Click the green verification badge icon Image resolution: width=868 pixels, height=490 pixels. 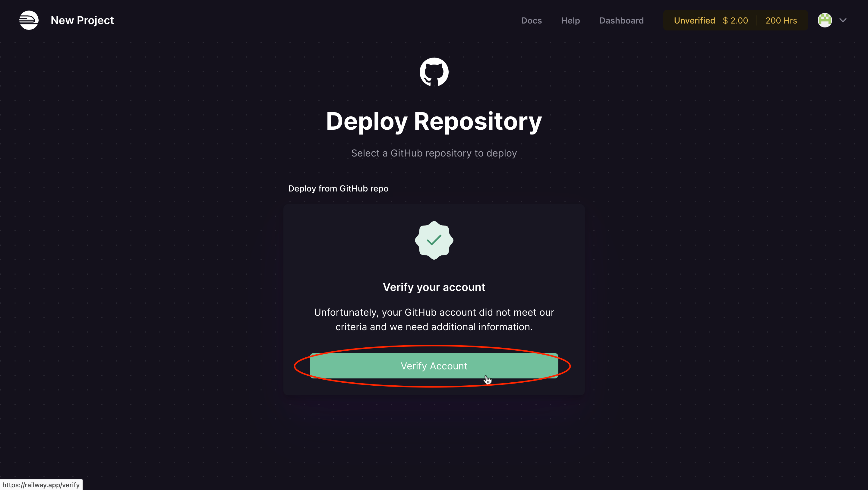434,240
